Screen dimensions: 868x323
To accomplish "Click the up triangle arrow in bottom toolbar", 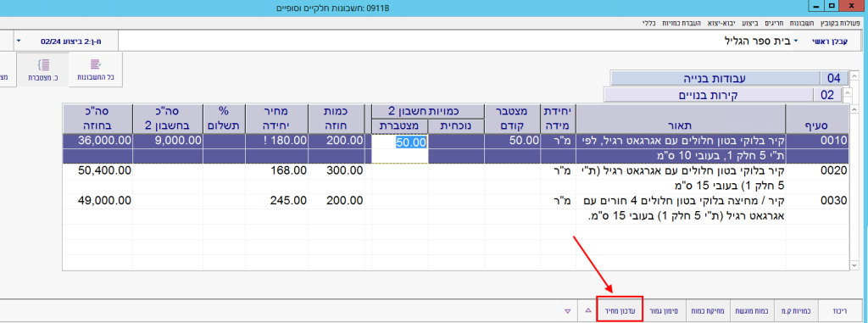I will click(x=587, y=311).
